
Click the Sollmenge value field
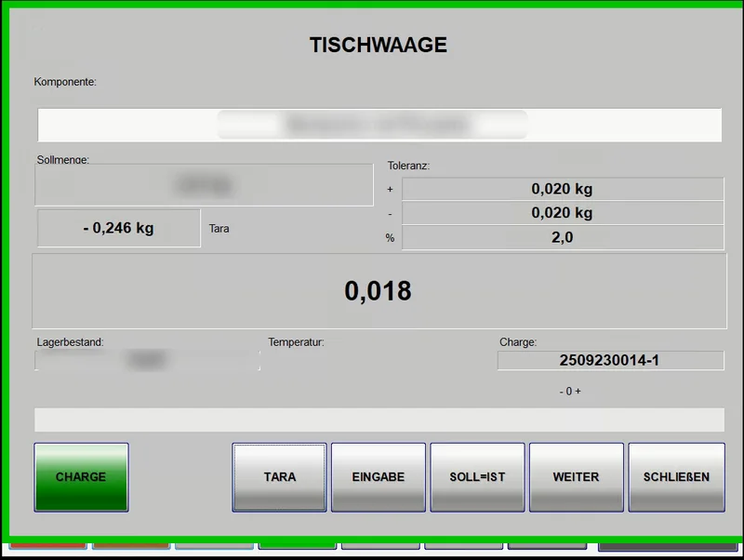pyautogui.click(x=204, y=185)
